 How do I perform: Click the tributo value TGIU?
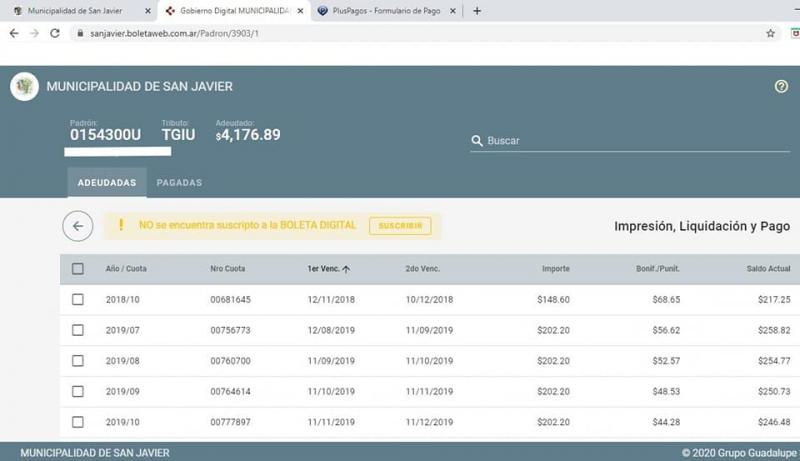point(178,135)
